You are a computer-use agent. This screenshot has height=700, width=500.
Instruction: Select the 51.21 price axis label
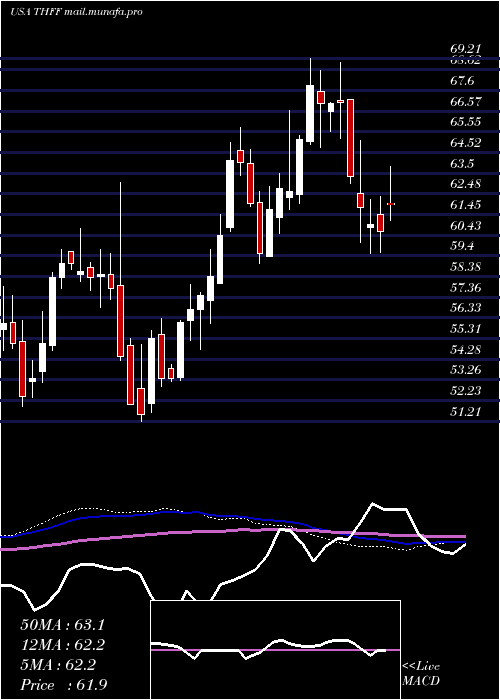pos(465,412)
